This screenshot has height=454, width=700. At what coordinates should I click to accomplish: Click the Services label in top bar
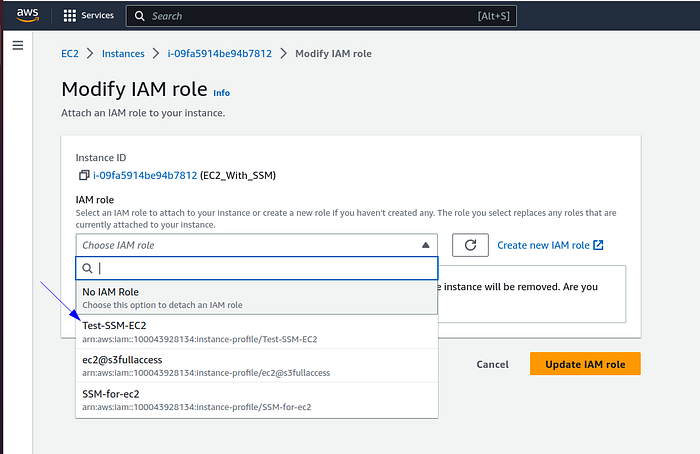(x=97, y=16)
